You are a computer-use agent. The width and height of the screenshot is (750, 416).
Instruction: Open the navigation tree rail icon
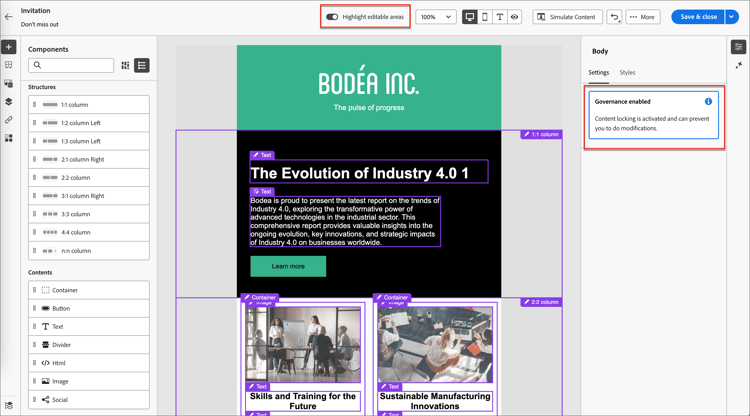pyautogui.click(x=9, y=65)
